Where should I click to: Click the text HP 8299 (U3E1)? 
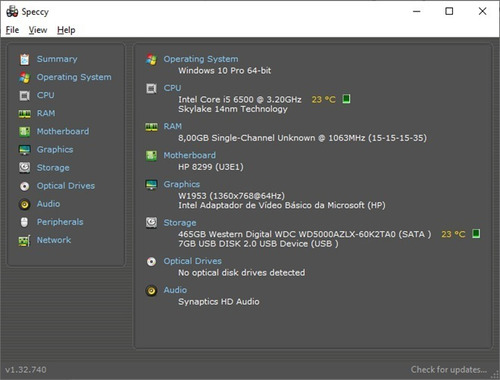tap(211, 167)
